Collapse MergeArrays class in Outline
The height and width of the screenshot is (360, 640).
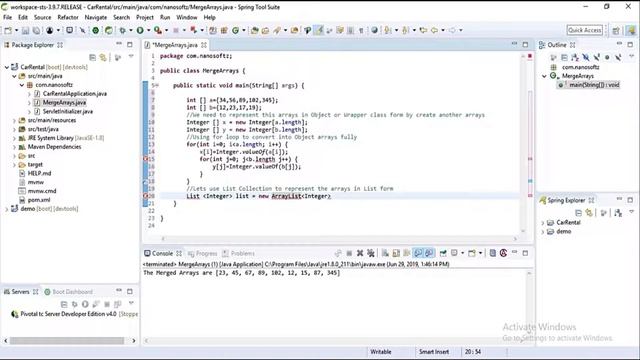click(544, 76)
